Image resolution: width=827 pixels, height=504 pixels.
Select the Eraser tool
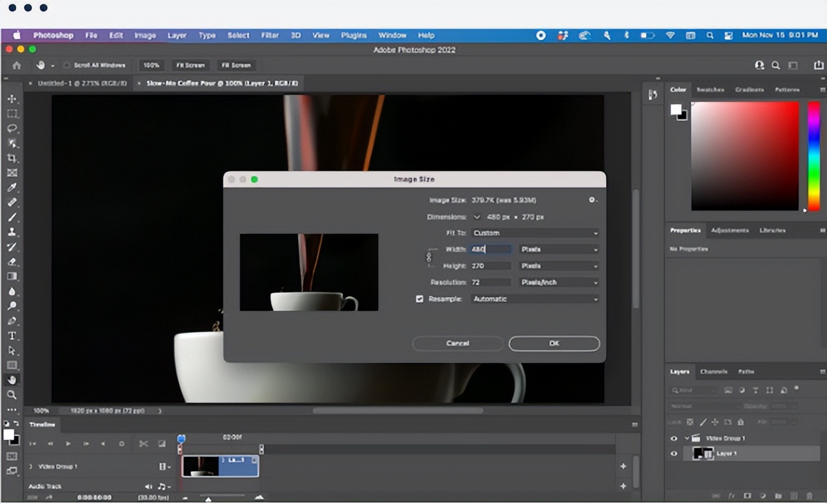click(12, 262)
